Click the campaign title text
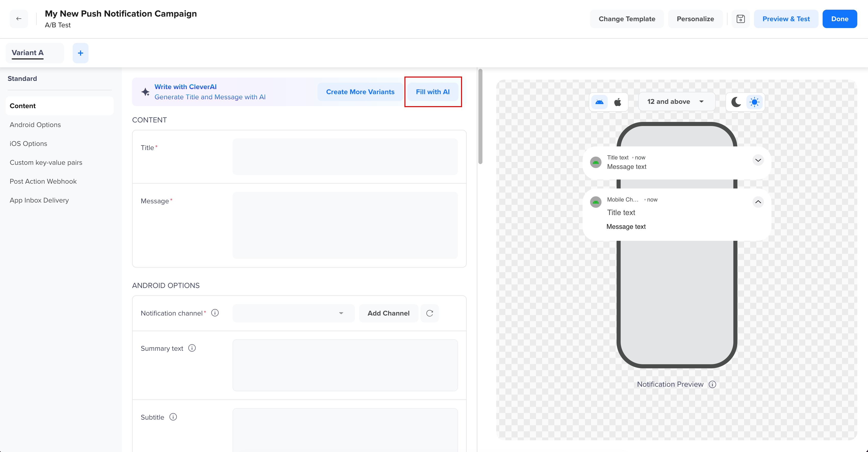Viewport: 868px width, 452px height. (x=121, y=14)
